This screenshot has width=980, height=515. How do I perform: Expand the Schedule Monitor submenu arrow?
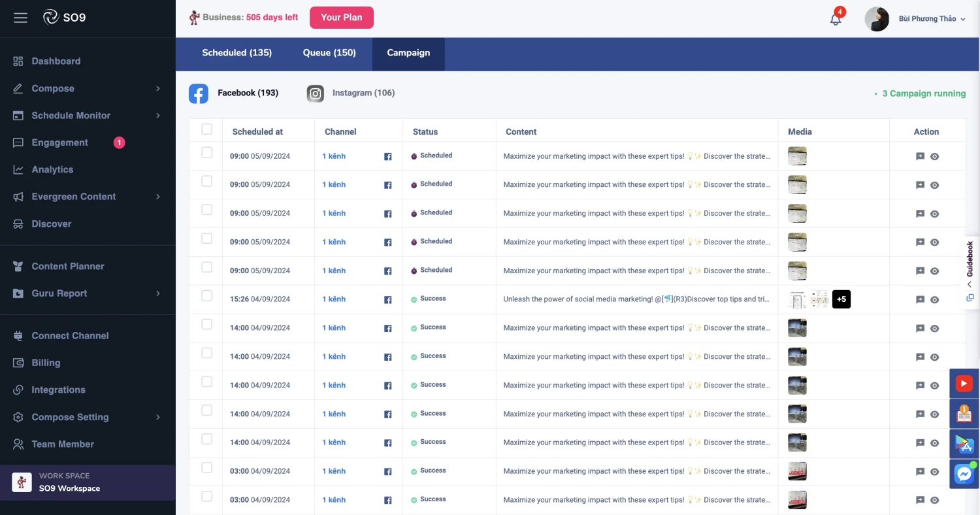pyautogui.click(x=158, y=116)
